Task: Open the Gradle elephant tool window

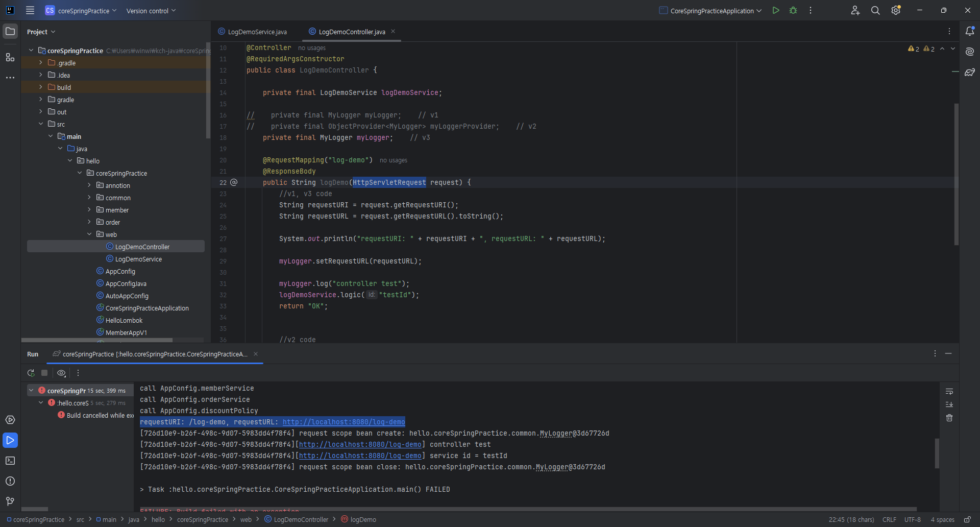Action: (x=970, y=72)
